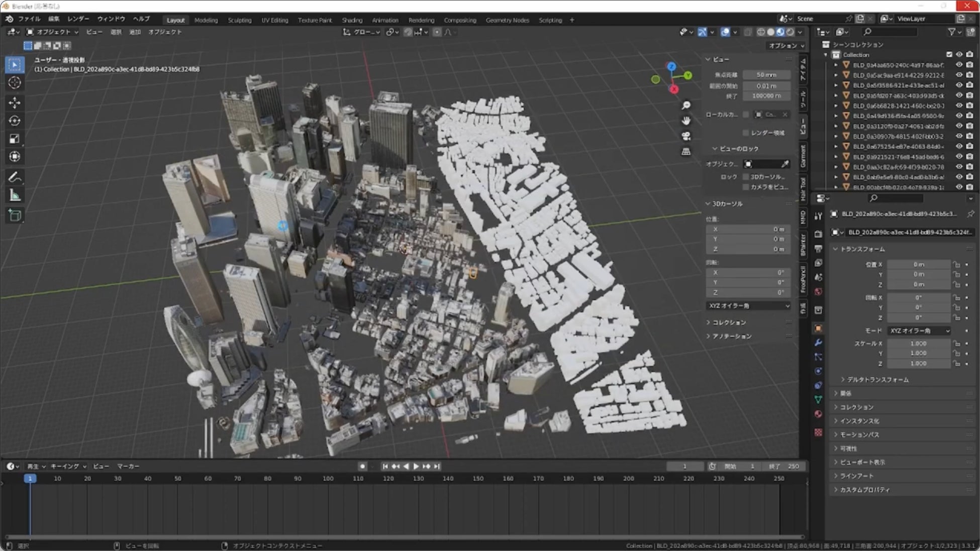Viewport: 980px width, 551px height.
Task: Activate the Measure tool
Action: (15, 196)
